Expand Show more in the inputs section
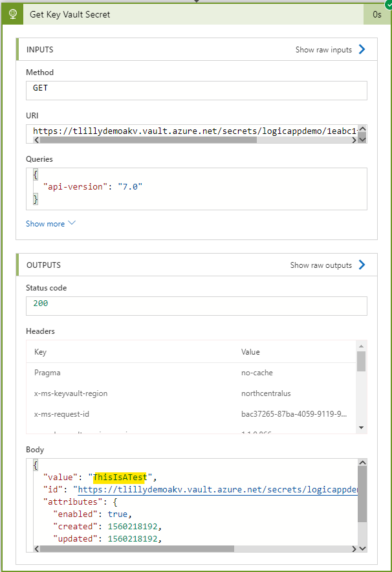 click(50, 224)
